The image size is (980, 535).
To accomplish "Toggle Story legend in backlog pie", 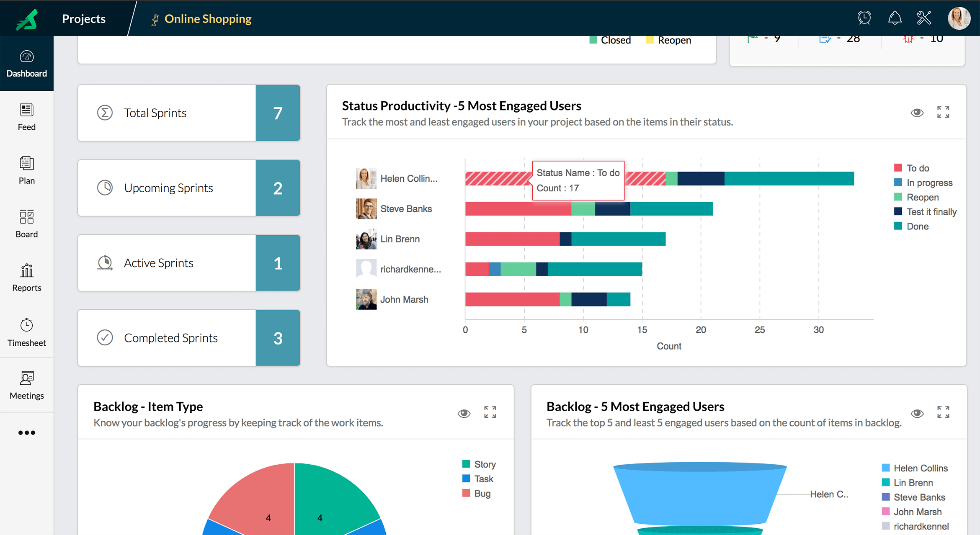I will click(x=479, y=464).
